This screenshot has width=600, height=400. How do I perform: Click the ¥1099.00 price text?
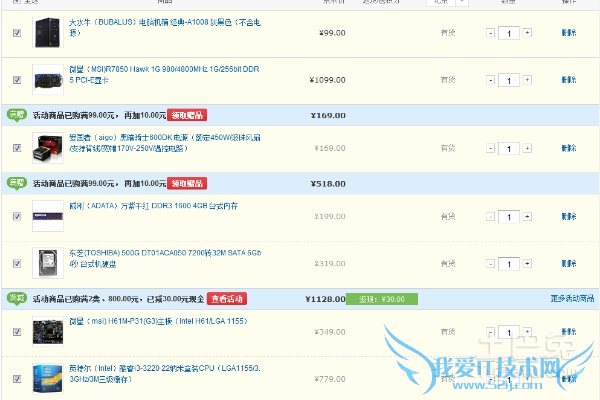click(328, 80)
